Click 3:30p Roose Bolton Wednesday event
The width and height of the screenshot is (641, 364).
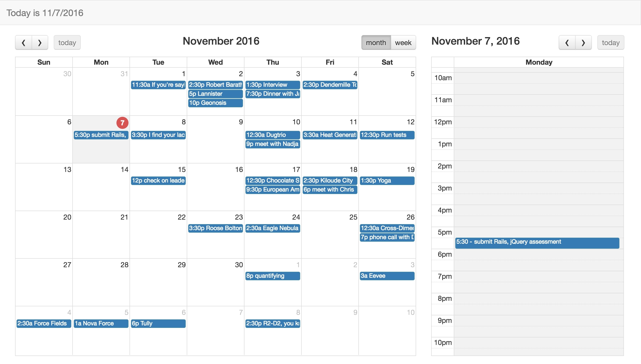coord(215,228)
